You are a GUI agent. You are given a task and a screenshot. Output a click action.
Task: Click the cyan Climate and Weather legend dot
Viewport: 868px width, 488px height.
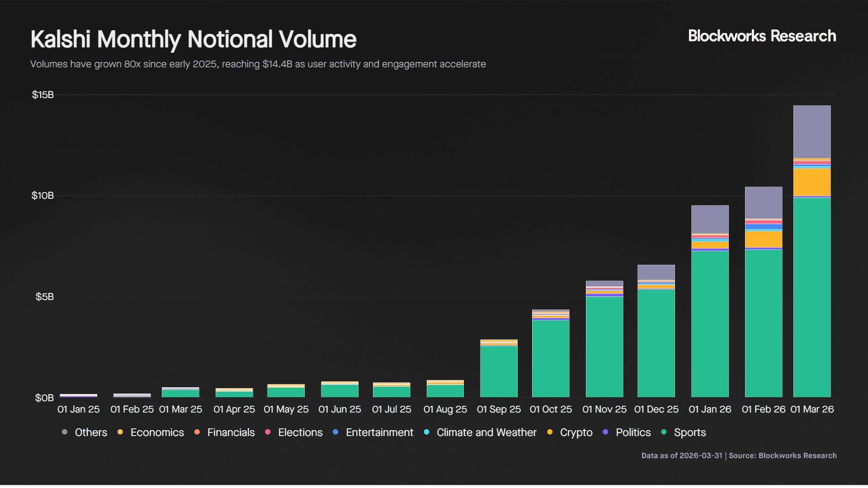(x=426, y=432)
